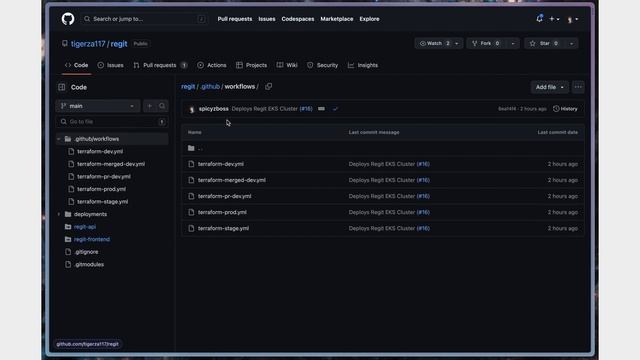640x360 pixels.
Task: Open .gitignore in the file tree
Action: coord(87,252)
